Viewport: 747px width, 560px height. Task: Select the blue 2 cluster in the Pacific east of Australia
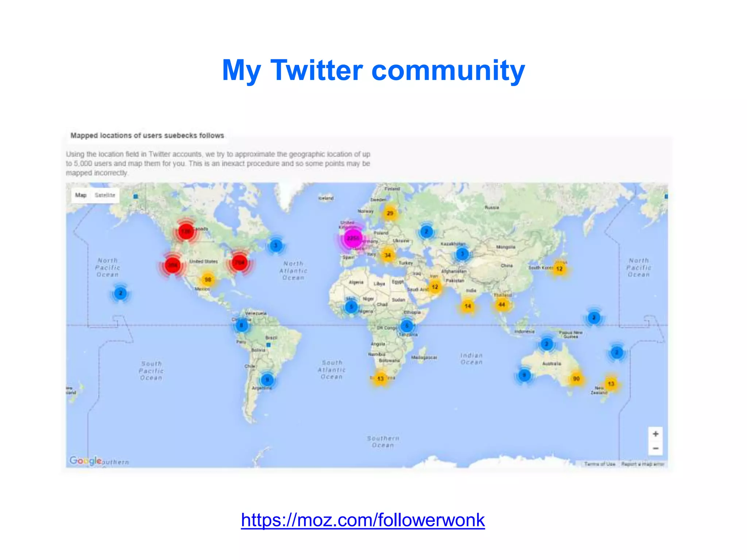(x=617, y=353)
